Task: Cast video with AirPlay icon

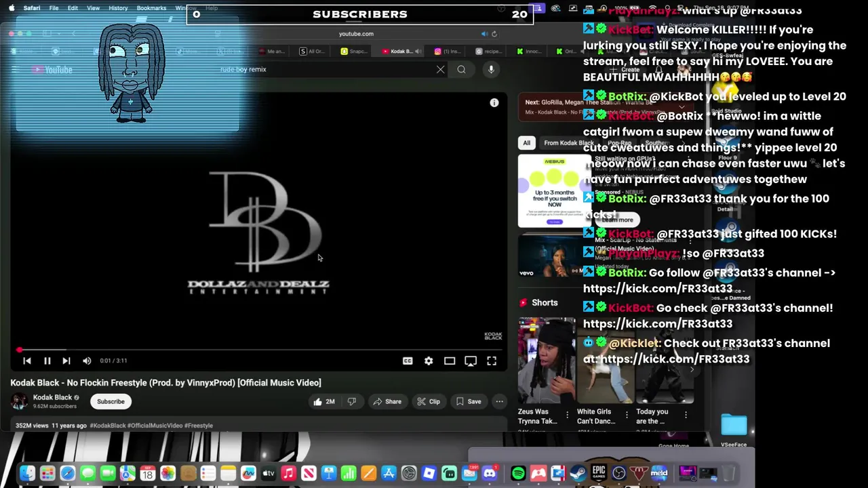Action: 471,361
